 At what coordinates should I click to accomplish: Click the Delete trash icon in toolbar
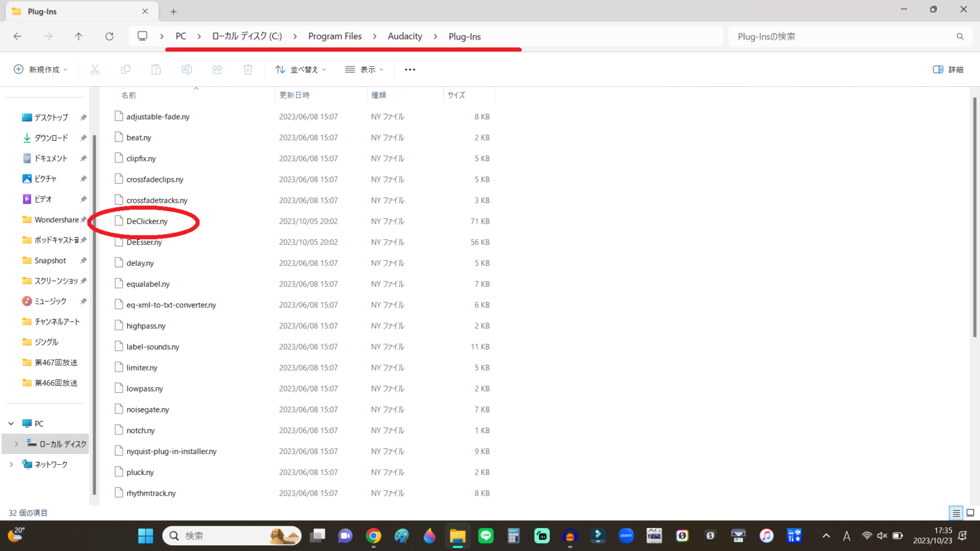coord(248,70)
